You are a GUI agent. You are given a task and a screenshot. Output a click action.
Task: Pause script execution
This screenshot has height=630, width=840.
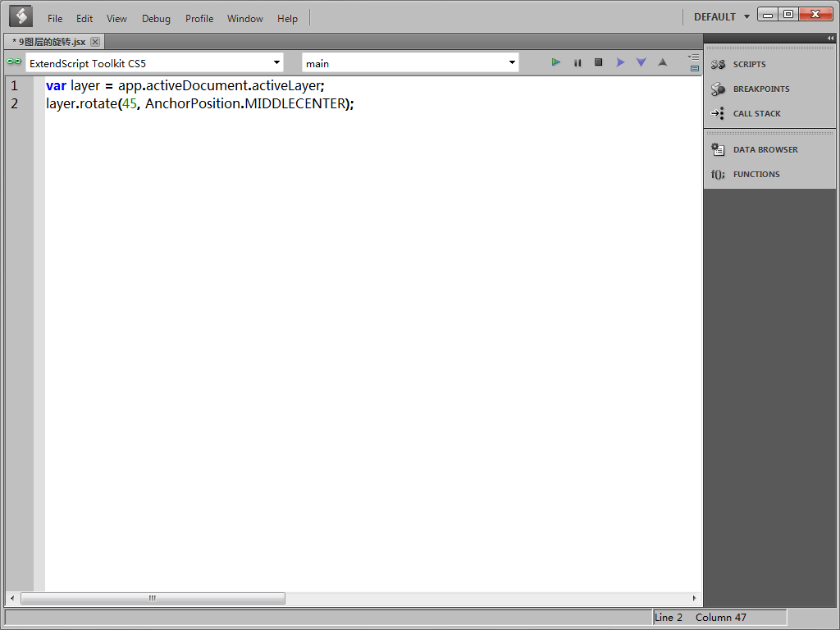pyautogui.click(x=577, y=62)
